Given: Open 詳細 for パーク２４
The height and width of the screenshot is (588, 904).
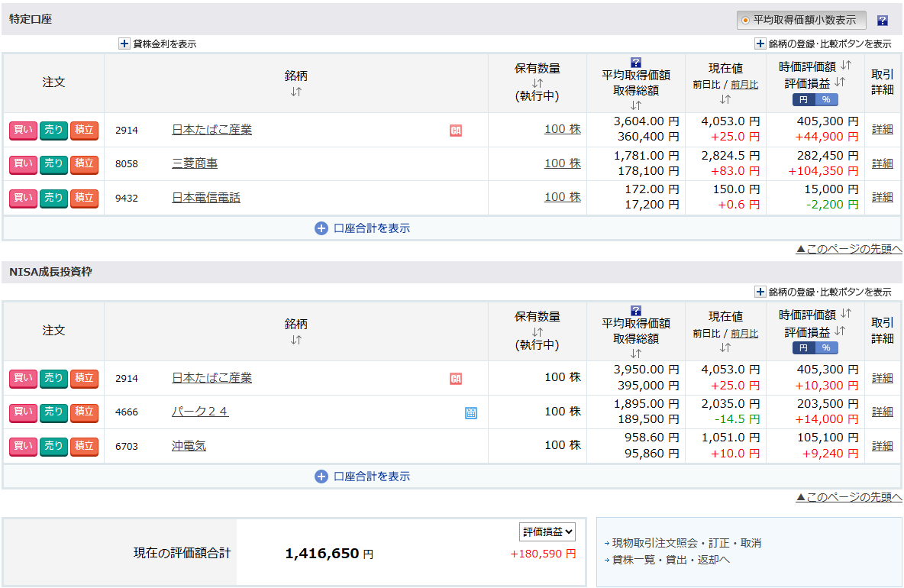Looking at the screenshot, I should [x=882, y=412].
